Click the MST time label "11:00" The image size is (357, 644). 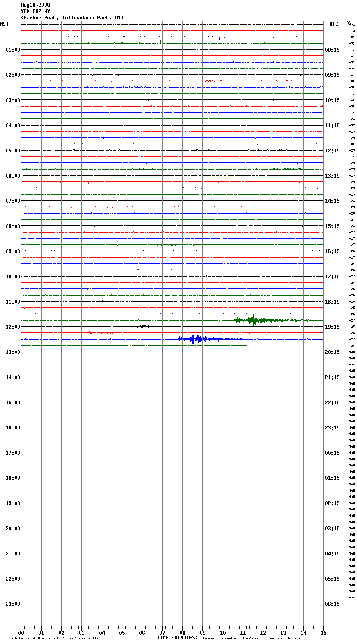point(13,302)
